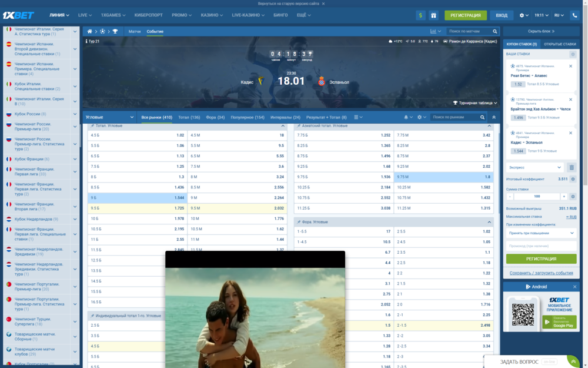Remove the Кадис – Эспаньол bet from slip
588x368 pixels.
point(571,133)
